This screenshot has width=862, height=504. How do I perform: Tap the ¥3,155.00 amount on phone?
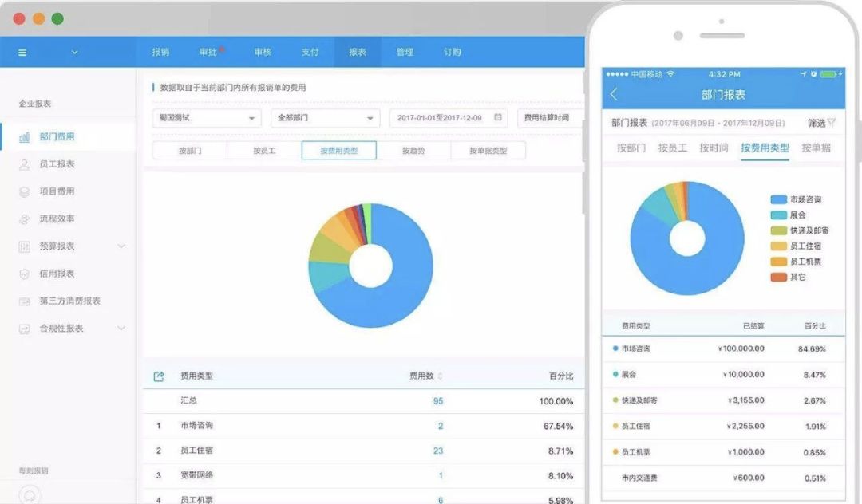point(745,400)
